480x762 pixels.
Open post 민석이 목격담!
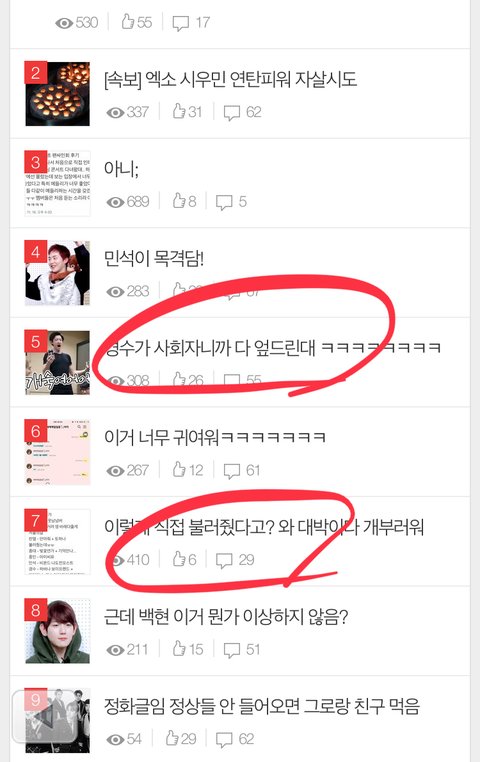tap(154, 258)
